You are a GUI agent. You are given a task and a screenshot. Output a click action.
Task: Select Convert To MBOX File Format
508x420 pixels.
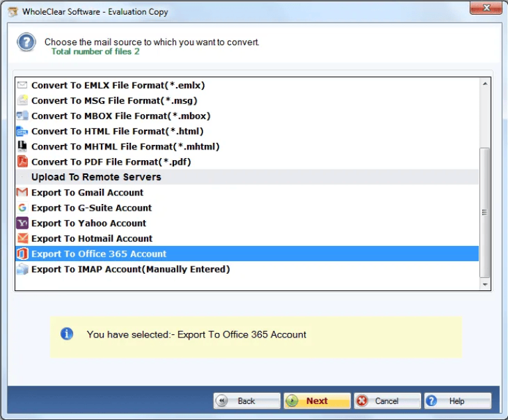tap(247, 116)
